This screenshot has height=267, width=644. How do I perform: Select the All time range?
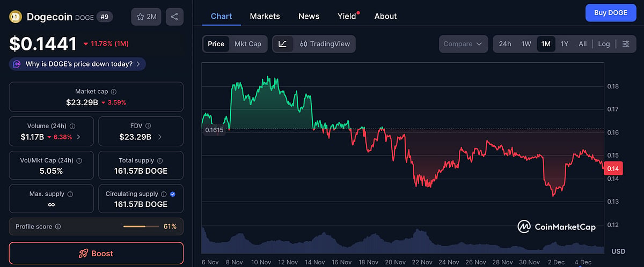click(582, 44)
